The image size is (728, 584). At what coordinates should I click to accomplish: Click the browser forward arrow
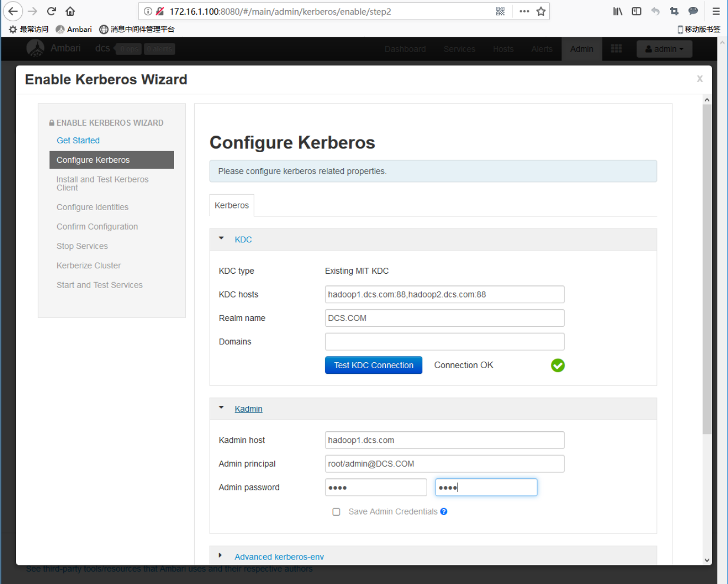[x=32, y=11]
